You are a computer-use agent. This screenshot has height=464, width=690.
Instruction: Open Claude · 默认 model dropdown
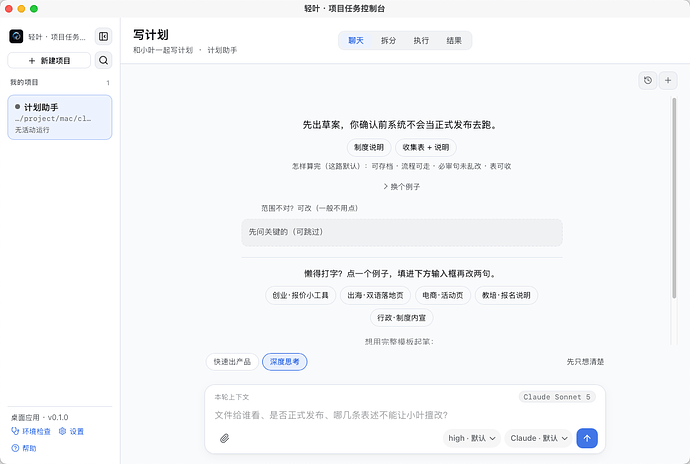click(x=539, y=438)
